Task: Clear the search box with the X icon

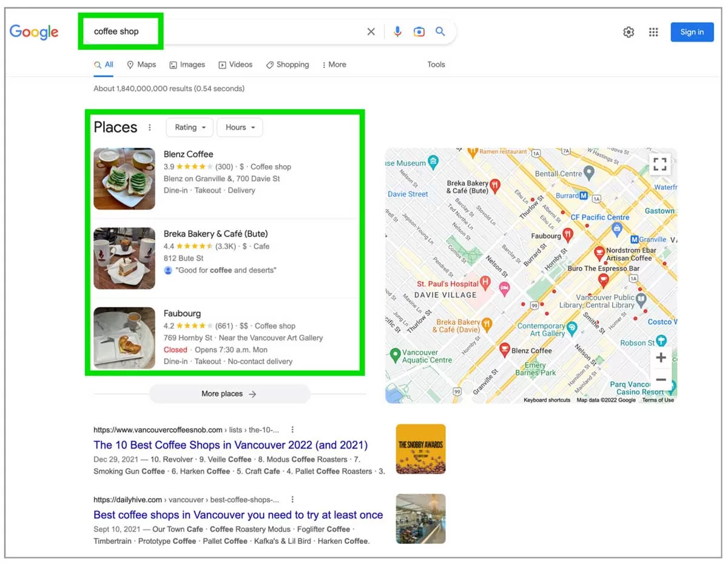Action: point(371,32)
